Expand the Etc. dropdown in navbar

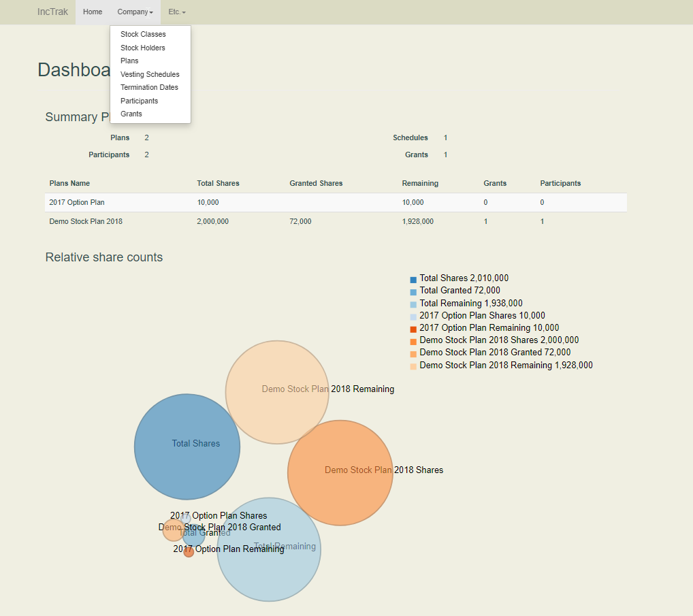pyautogui.click(x=176, y=12)
